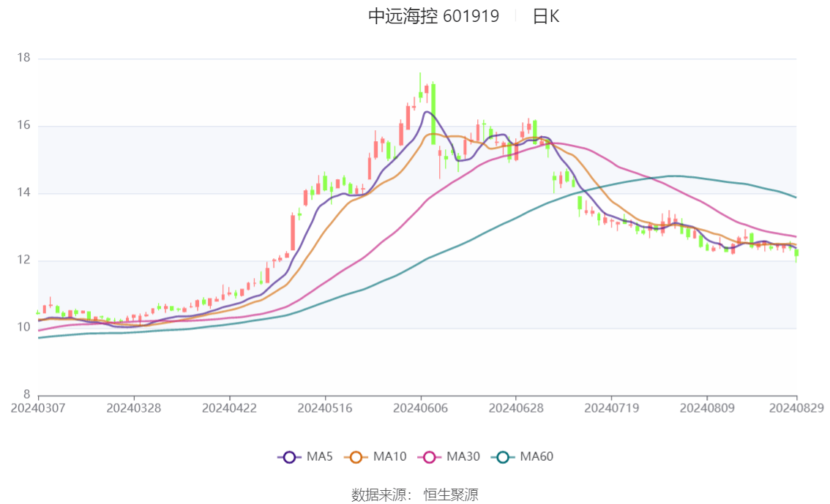This screenshot has width=830, height=504.
Task: Click the 日K label in the title
Action: coord(546,16)
